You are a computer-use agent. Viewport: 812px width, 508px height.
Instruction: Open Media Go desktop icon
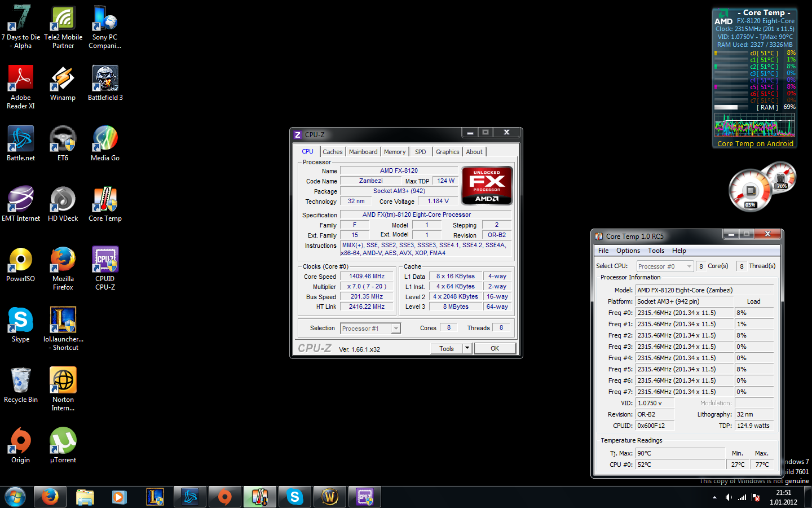(105, 144)
